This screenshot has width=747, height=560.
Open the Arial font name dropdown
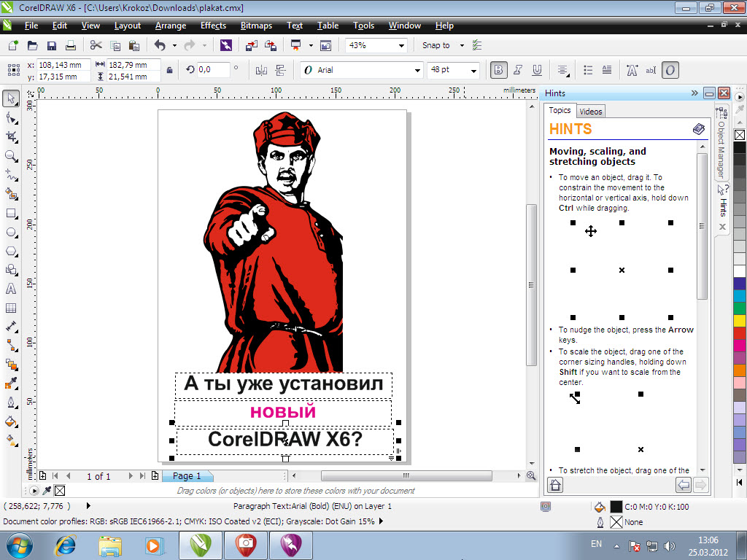click(418, 70)
